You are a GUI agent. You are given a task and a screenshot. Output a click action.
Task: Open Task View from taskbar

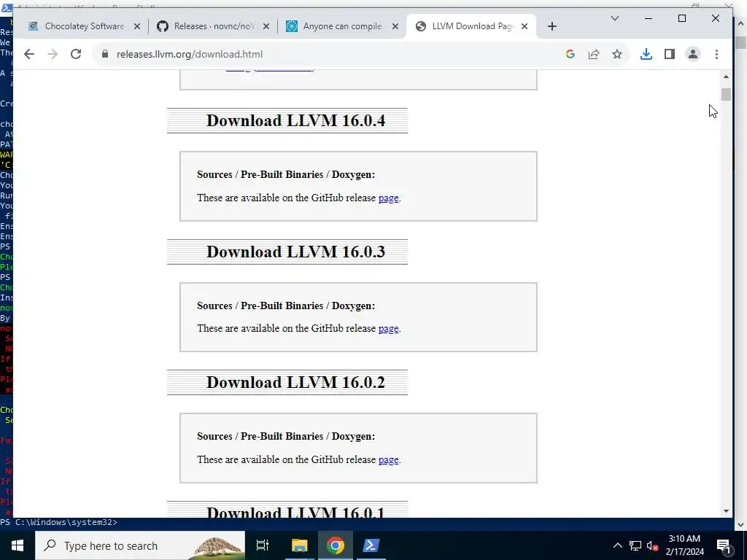tap(263, 545)
